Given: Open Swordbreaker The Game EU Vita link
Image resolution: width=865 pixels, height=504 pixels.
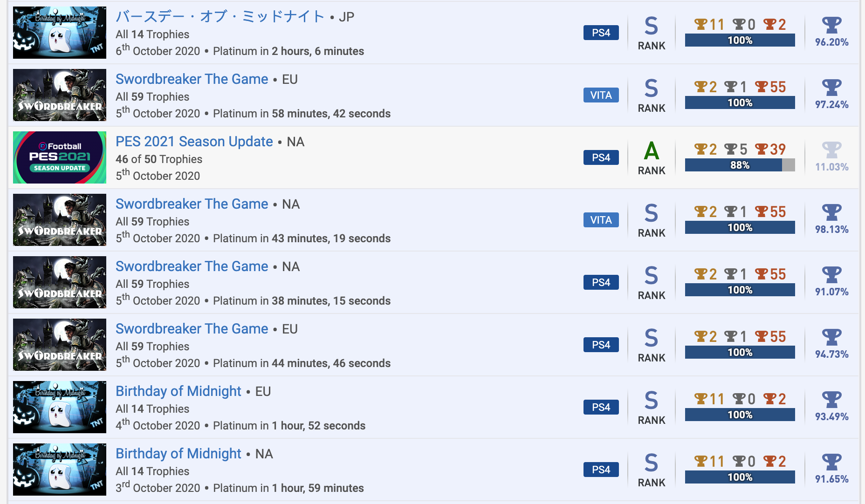Looking at the screenshot, I should click(x=192, y=79).
